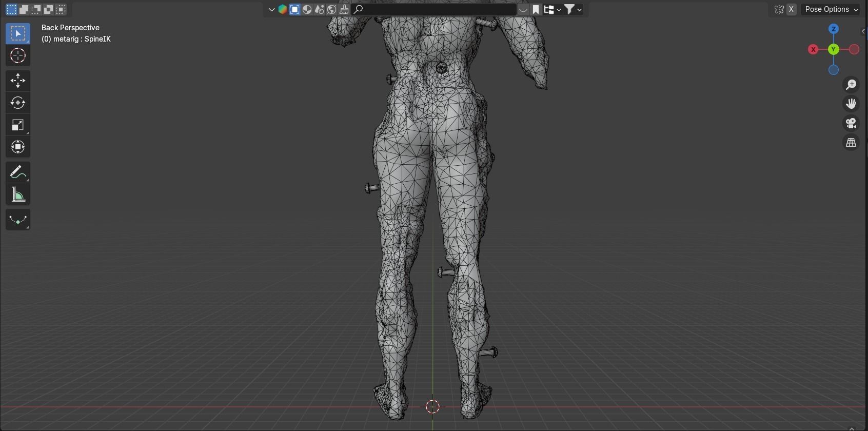This screenshot has width=868, height=431.
Task: Click the red X axis gizmo ball
Action: (813, 49)
